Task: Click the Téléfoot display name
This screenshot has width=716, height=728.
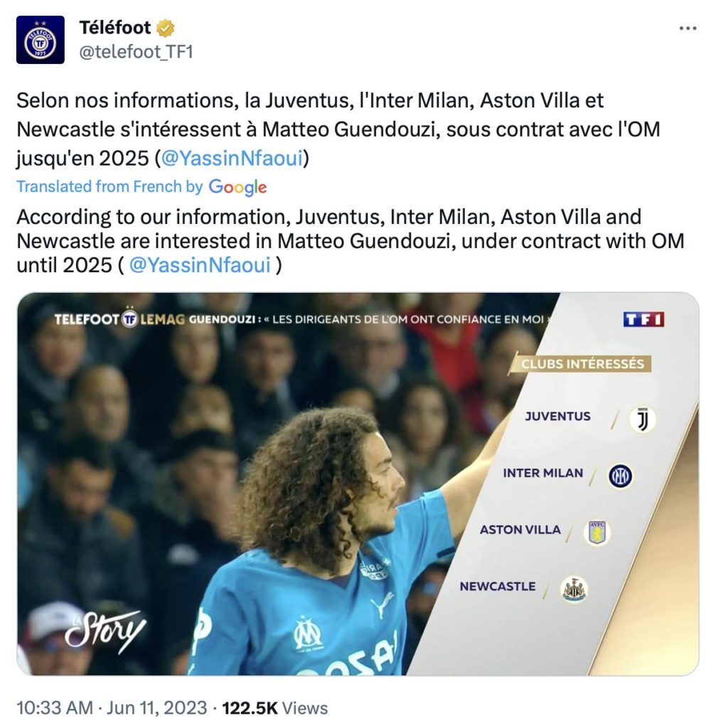Action: 114,28
